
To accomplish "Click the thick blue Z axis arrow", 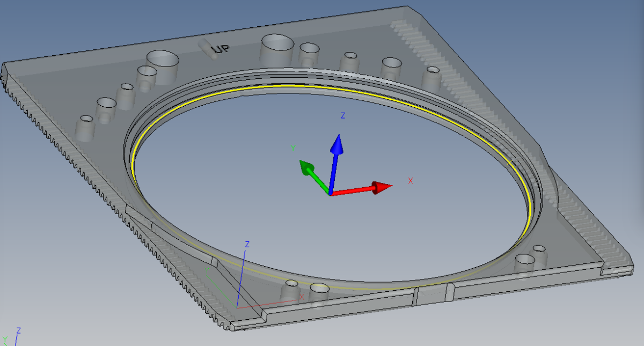I will [x=335, y=164].
